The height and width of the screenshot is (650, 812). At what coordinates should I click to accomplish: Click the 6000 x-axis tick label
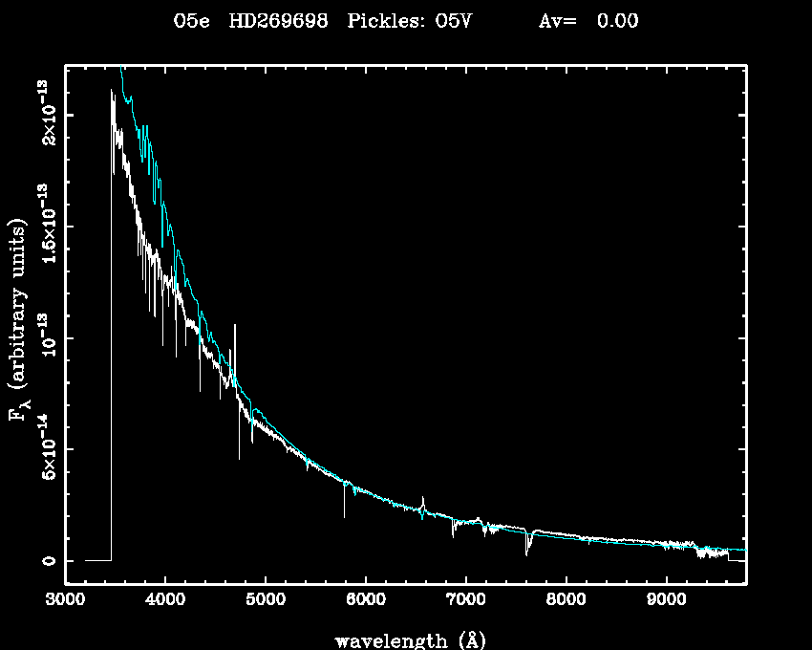(366, 599)
